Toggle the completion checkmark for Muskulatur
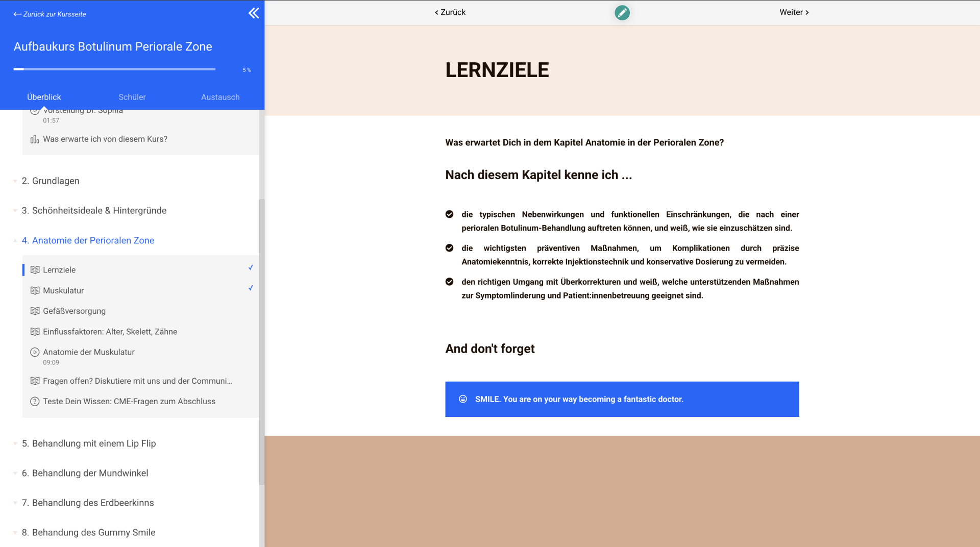The height and width of the screenshot is (547, 980). 251,288
